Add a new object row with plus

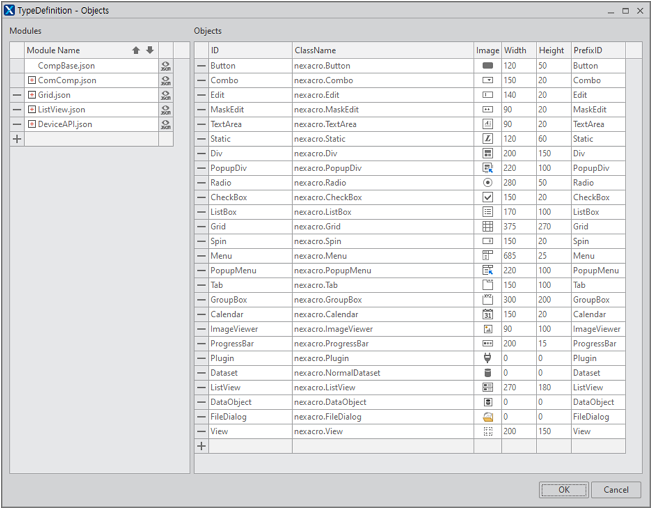coord(201,446)
